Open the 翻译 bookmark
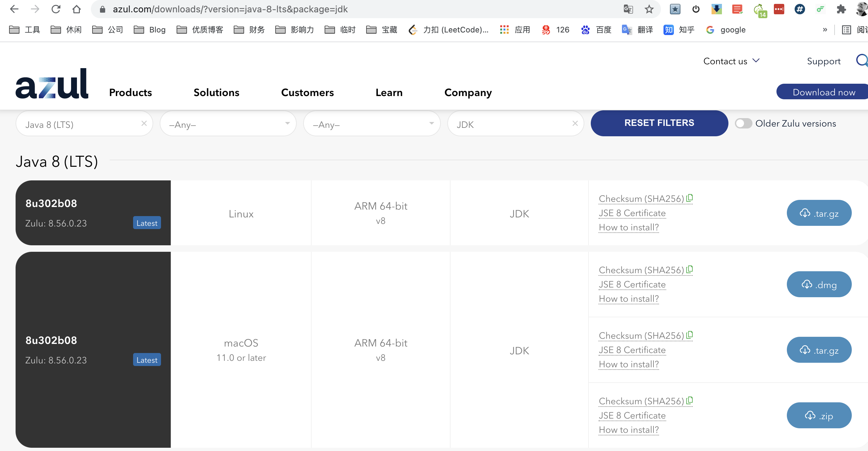Viewport: 868px width, 451px height. (x=638, y=30)
